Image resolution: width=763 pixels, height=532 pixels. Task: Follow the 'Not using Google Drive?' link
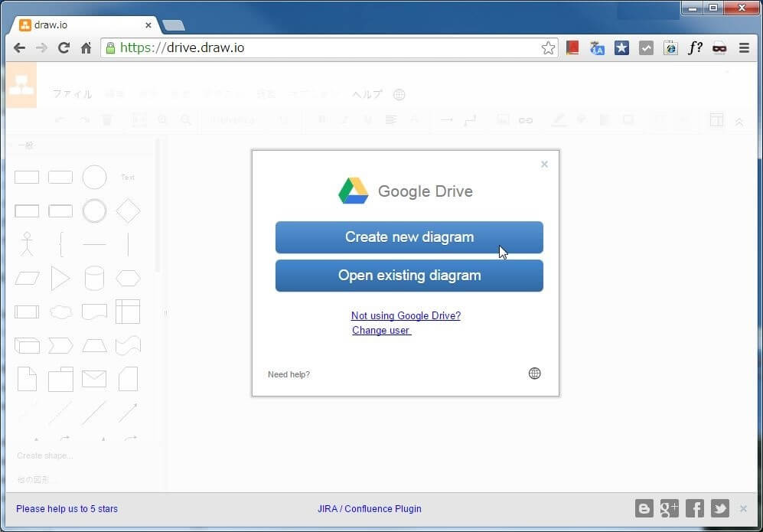pyautogui.click(x=406, y=315)
